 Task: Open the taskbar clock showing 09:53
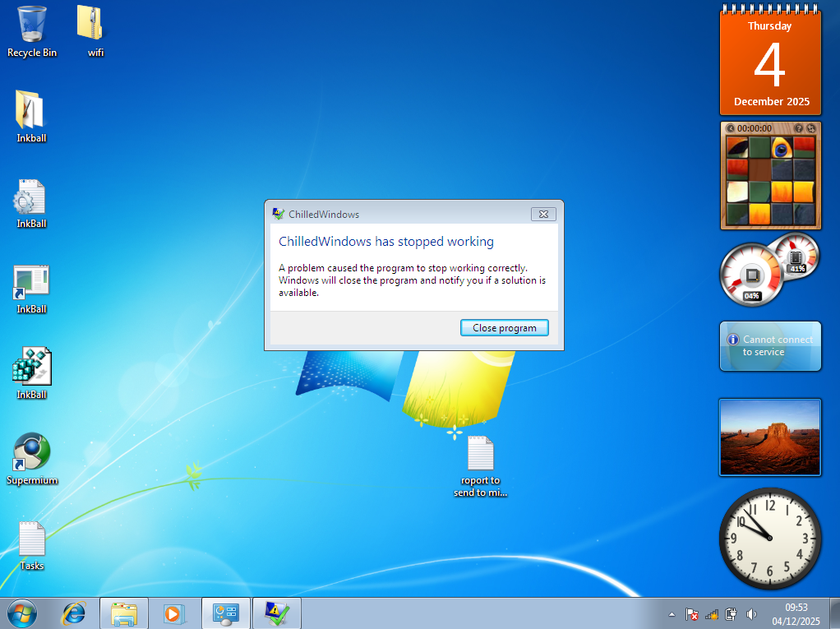click(796, 614)
